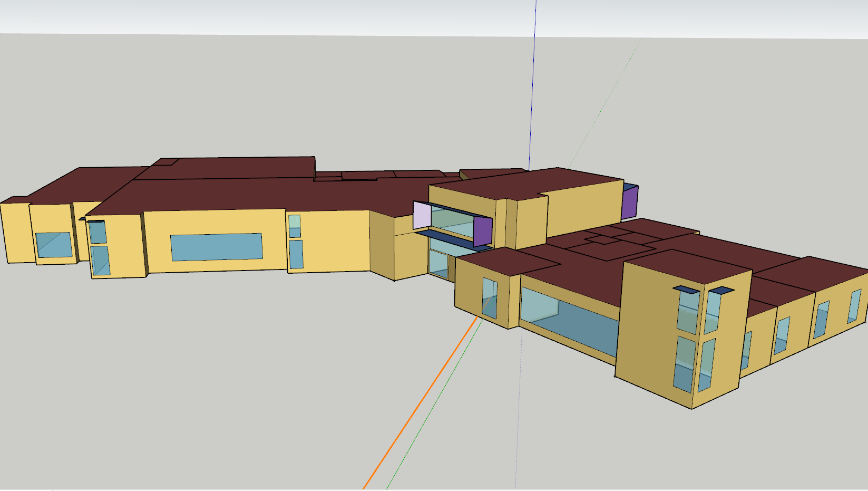The image size is (868, 491).
Task: Select the light lavender shading fin
Action: [422, 215]
